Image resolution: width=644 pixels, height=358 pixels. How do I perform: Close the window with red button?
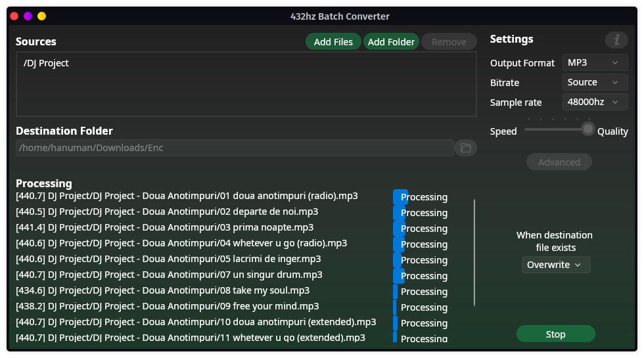click(14, 16)
